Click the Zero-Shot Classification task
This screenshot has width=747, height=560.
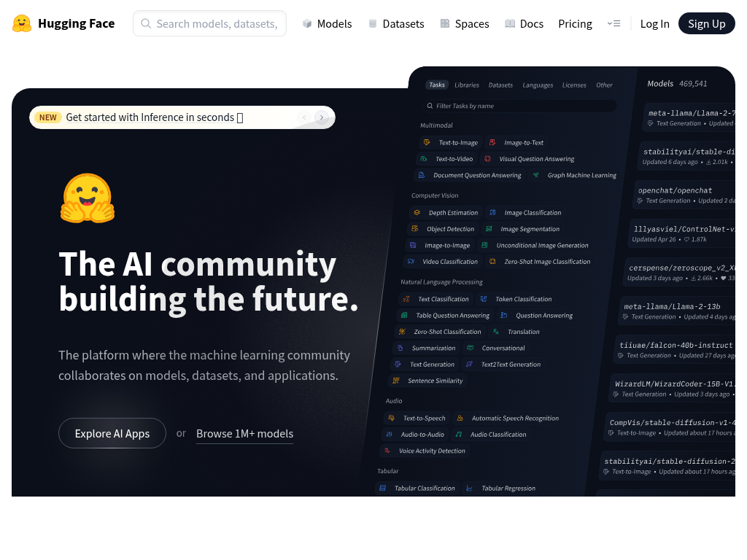click(x=440, y=332)
